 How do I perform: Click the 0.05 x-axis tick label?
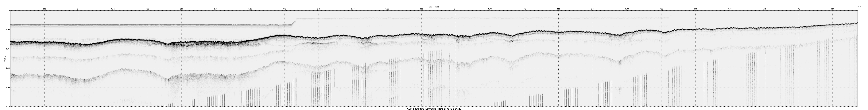(45, 9)
